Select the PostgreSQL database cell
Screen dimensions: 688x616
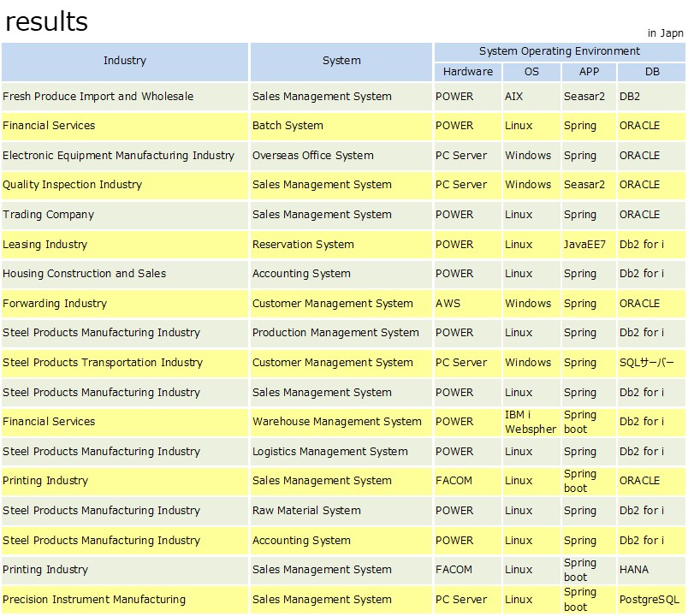[651, 600]
